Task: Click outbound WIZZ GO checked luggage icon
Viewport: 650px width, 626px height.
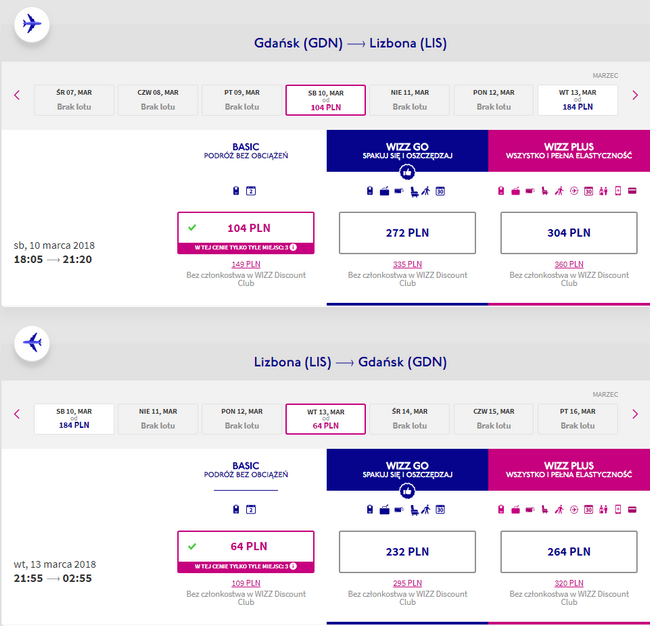Action: [x=399, y=191]
